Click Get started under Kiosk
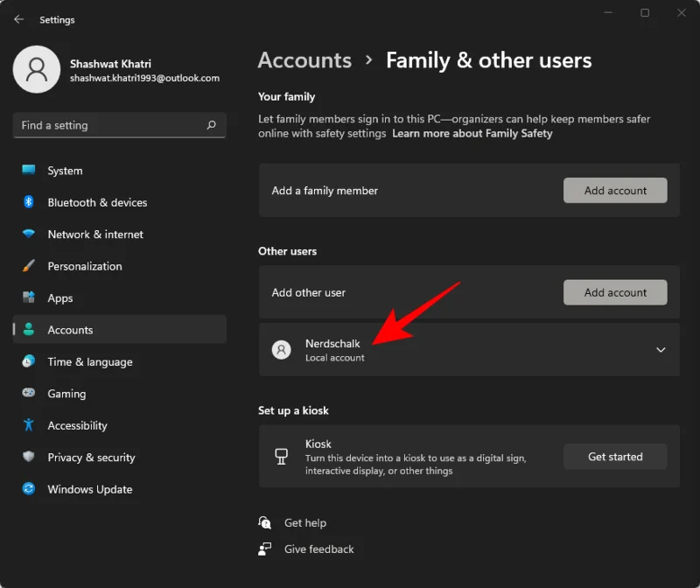Viewport: 700px width, 588px height. [615, 456]
